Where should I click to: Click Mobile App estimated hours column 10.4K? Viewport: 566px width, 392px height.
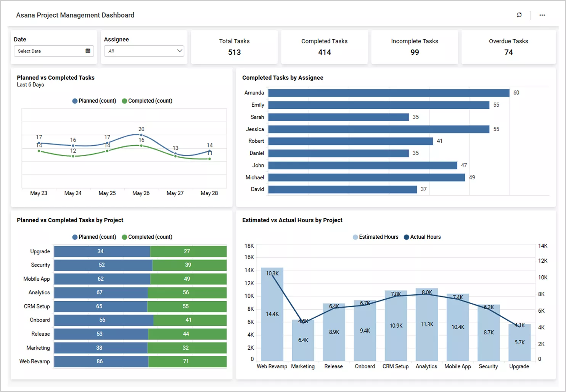tap(458, 327)
